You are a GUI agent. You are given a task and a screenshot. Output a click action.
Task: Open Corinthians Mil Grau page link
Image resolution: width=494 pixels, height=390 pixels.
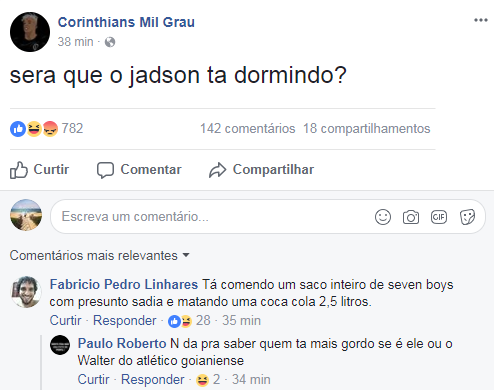(126, 22)
